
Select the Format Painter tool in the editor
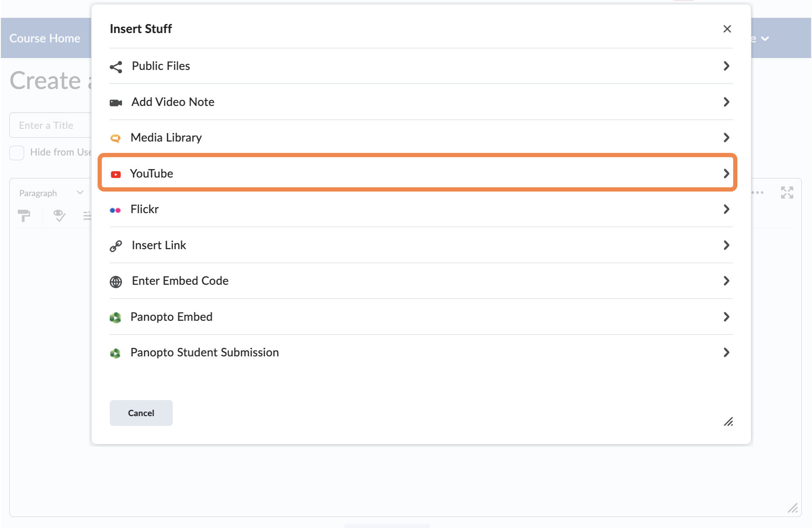point(25,216)
